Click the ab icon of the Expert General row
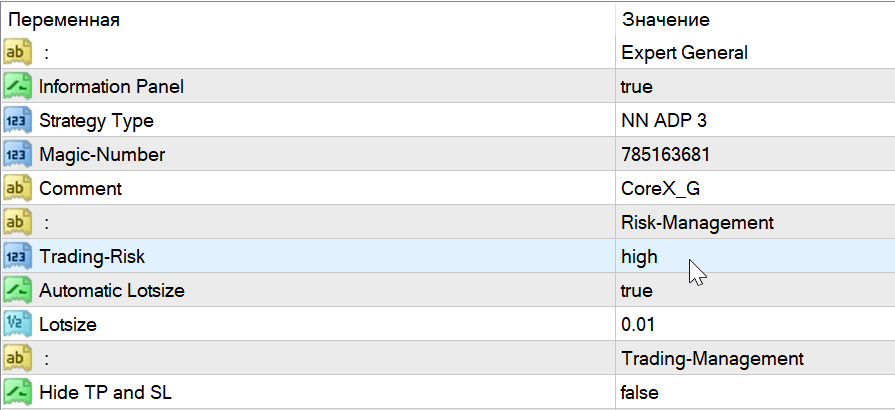The height and width of the screenshot is (410, 895). pos(18,53)
